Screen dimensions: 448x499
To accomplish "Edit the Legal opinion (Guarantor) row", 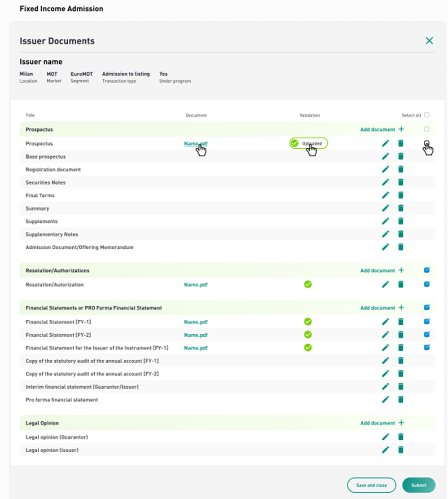I will (385, 437).
